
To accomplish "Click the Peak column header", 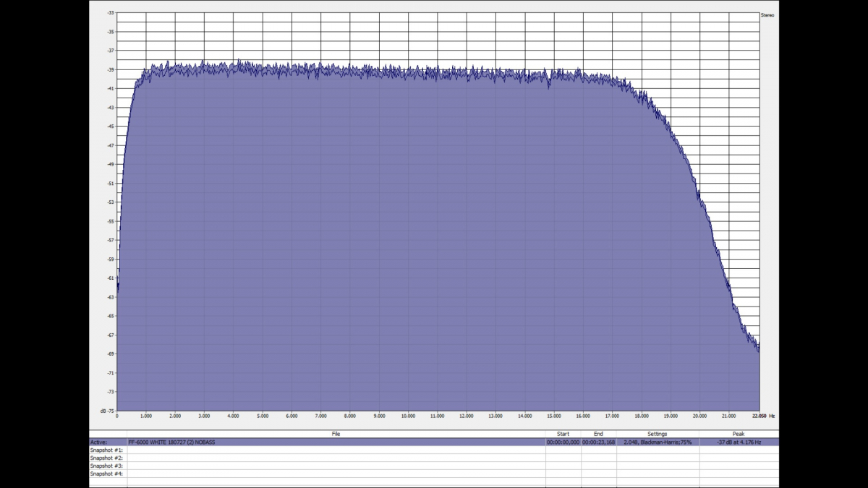I will click(739, 434).
